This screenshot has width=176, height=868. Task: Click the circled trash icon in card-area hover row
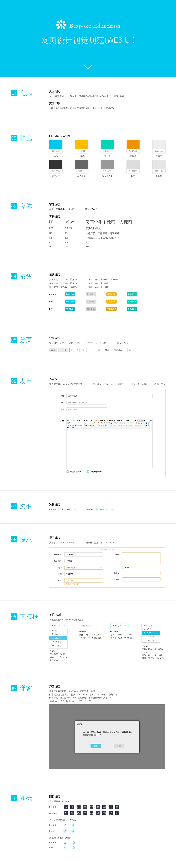click(73, 831)
